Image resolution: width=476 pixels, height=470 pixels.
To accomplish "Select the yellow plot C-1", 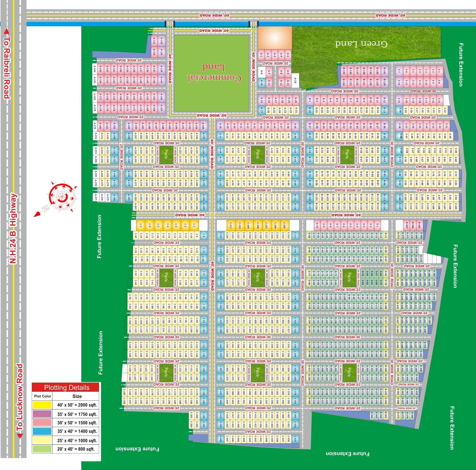I will 194,225.
